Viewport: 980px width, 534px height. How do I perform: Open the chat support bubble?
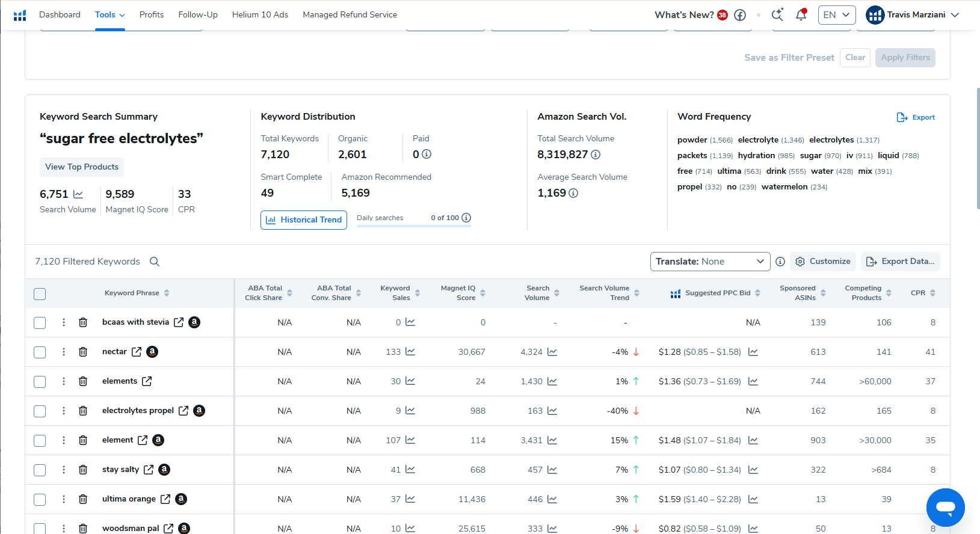click(x=946, y=508)
